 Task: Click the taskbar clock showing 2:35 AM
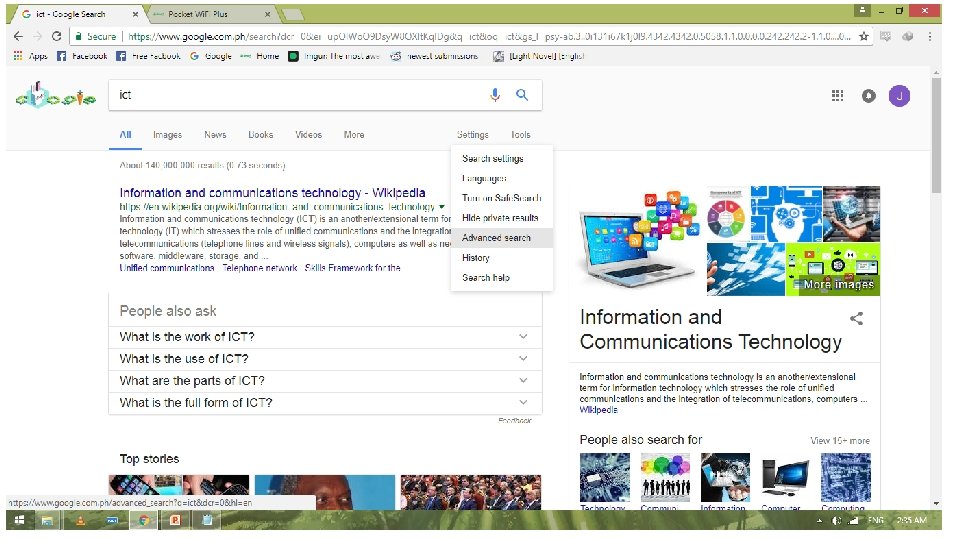click(x=912, y=520)
